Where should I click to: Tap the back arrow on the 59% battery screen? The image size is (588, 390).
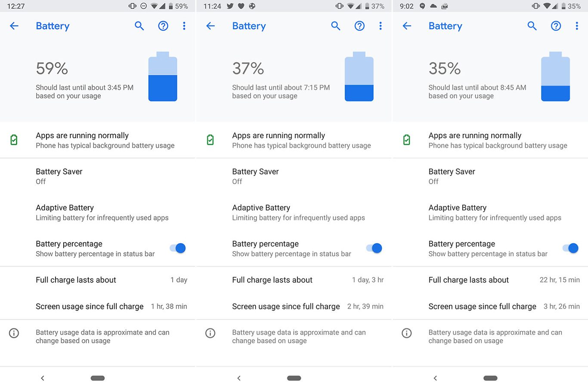[x=14, y=26]
